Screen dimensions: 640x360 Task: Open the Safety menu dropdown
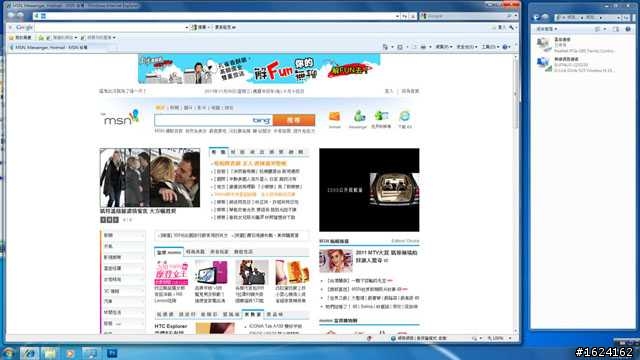(466, 47)
